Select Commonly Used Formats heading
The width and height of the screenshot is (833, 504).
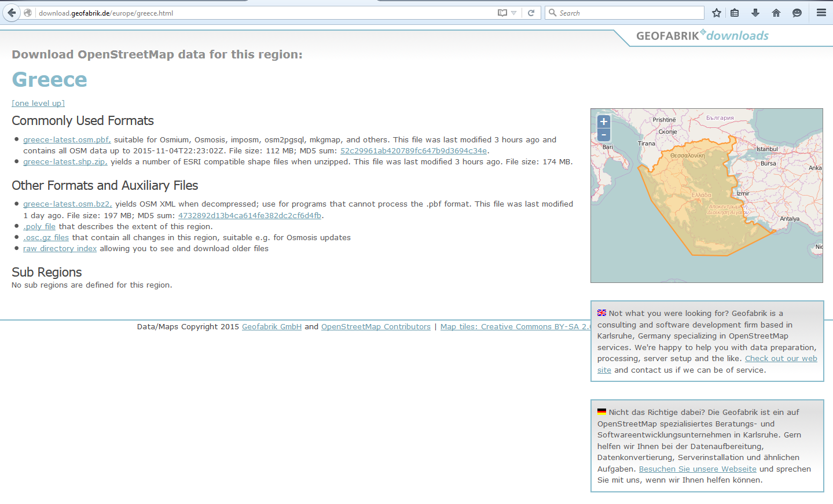click(x=83, y=120)
